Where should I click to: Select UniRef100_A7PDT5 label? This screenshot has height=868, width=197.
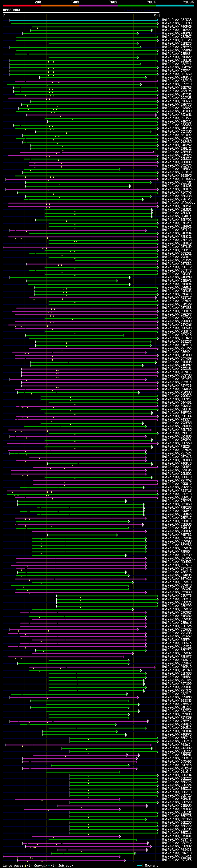point(177,189)
